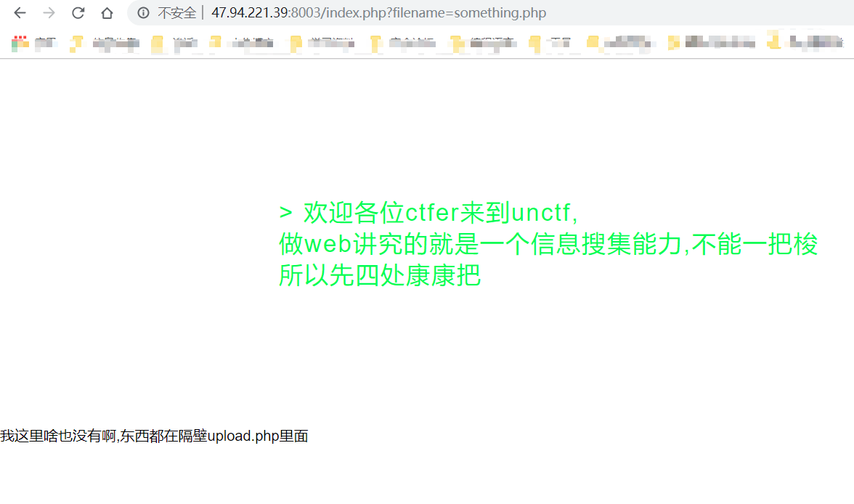Click the sentence mentioning upload.php at the bottom
The width and height of the screenshot is (854, 504).
(x=154, y=436)
